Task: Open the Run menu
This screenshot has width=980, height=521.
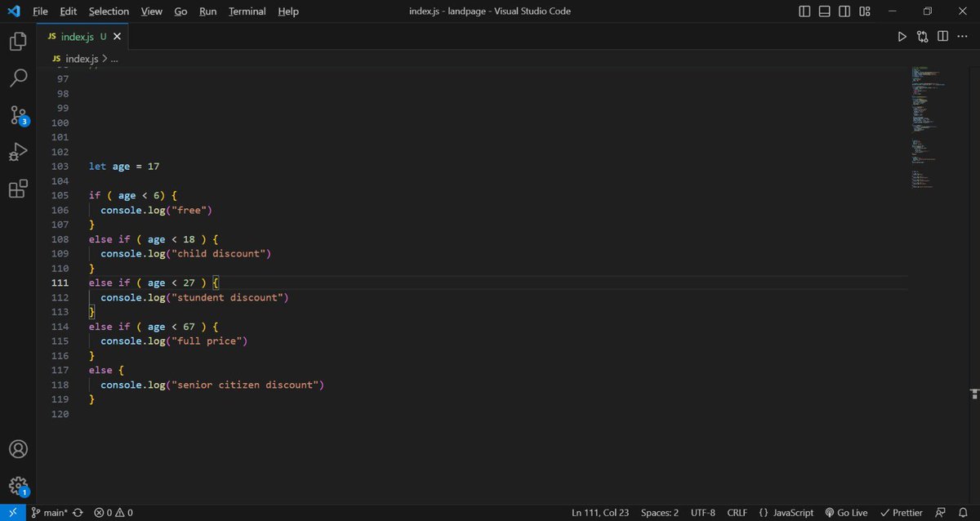Action: [207, 11]
